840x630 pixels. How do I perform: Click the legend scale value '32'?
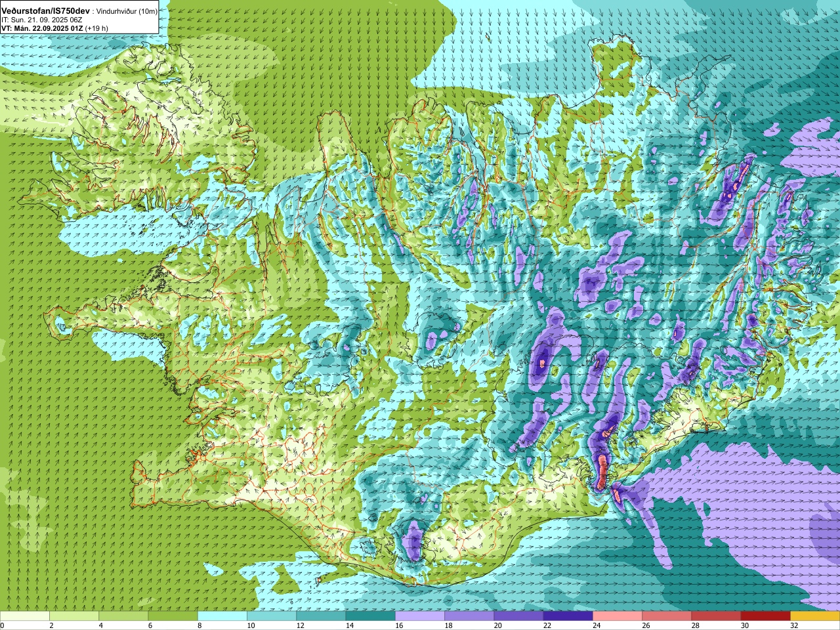[794, 625]
